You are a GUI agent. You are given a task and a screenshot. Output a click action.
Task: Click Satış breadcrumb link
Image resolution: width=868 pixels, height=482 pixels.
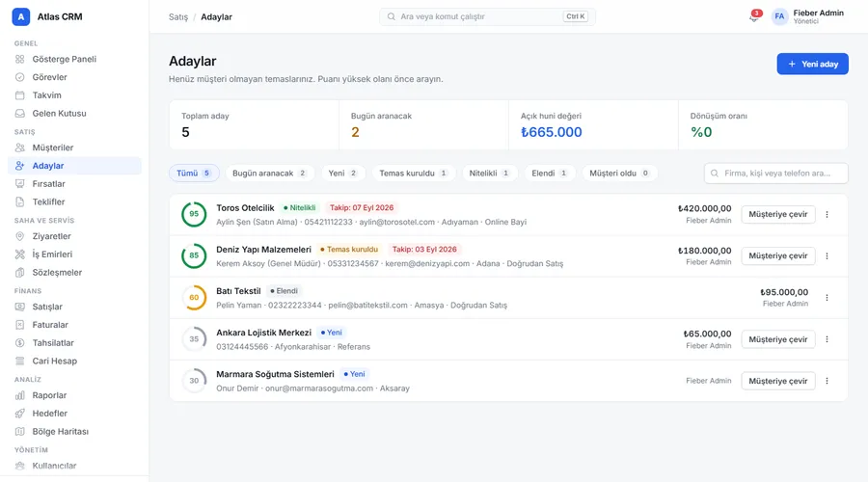[178, 17]
